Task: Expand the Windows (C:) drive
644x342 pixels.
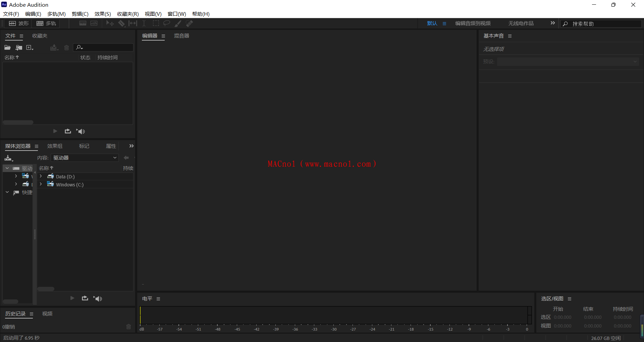Action: click(41, 184)
